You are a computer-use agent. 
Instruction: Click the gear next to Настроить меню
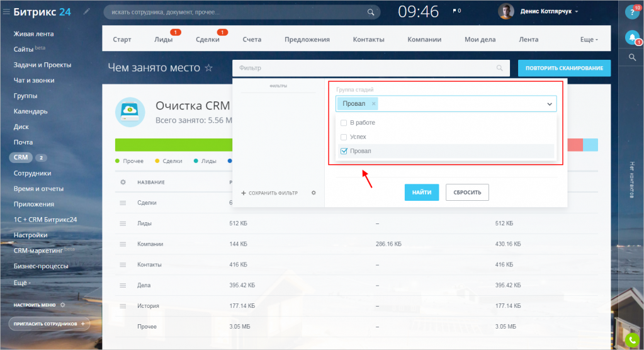[63, 305]
